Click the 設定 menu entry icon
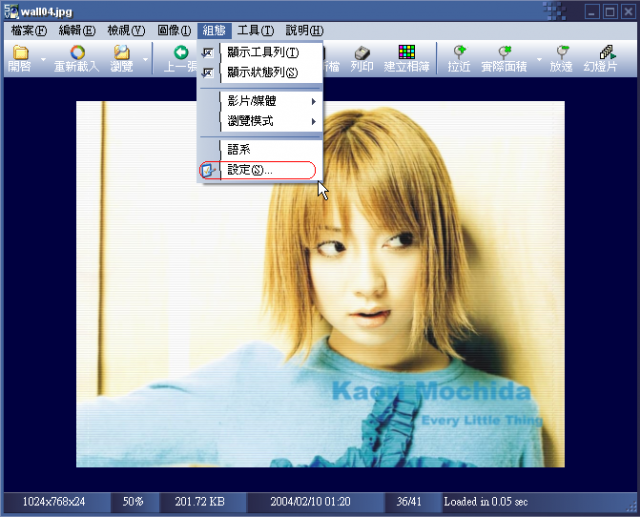 (209, 170)
